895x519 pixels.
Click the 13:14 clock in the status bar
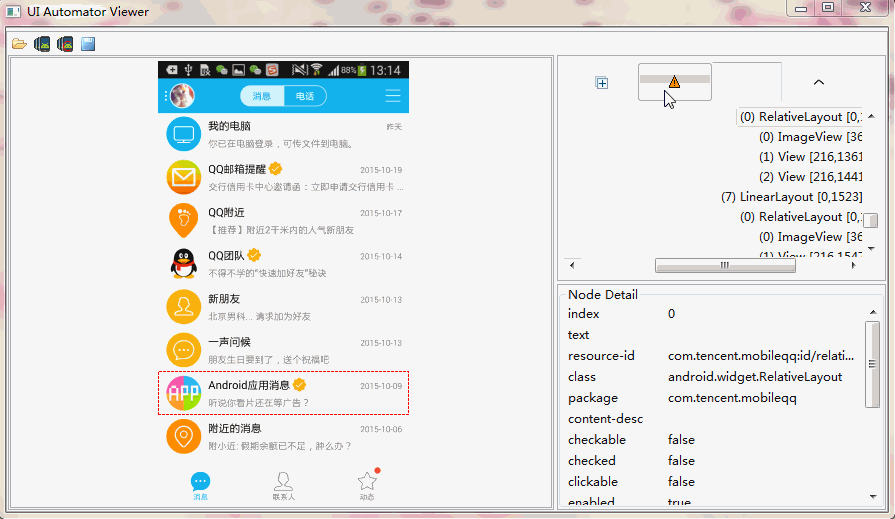point(385,70)
